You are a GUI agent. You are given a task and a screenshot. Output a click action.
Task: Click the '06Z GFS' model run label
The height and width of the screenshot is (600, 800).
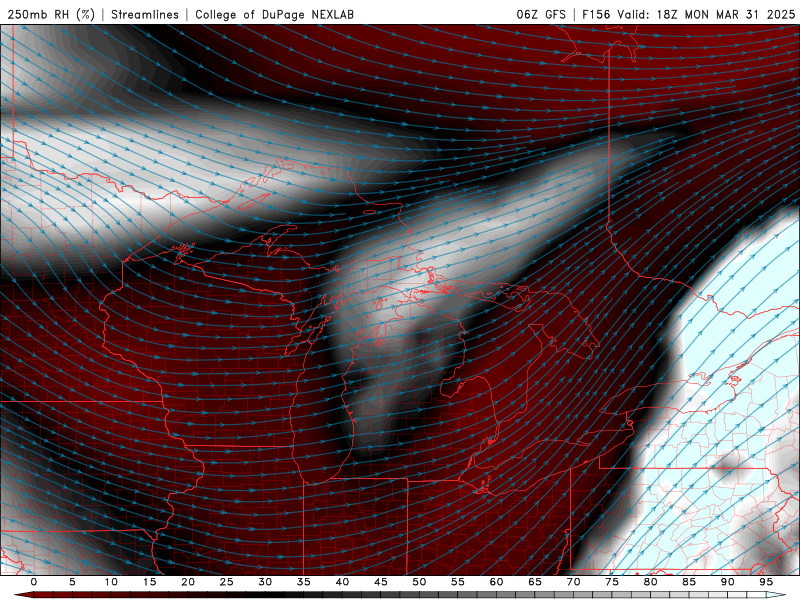pyautogui.click(x=541, y=14)
